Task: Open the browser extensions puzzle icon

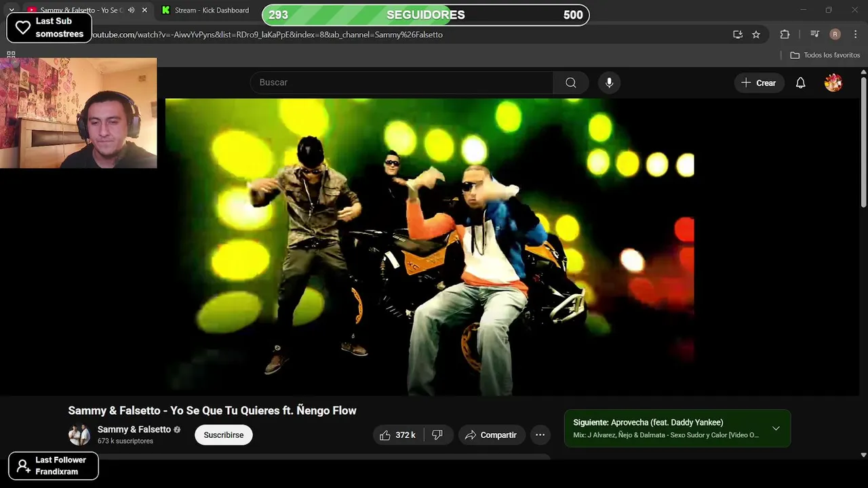Action: point(785,35)
